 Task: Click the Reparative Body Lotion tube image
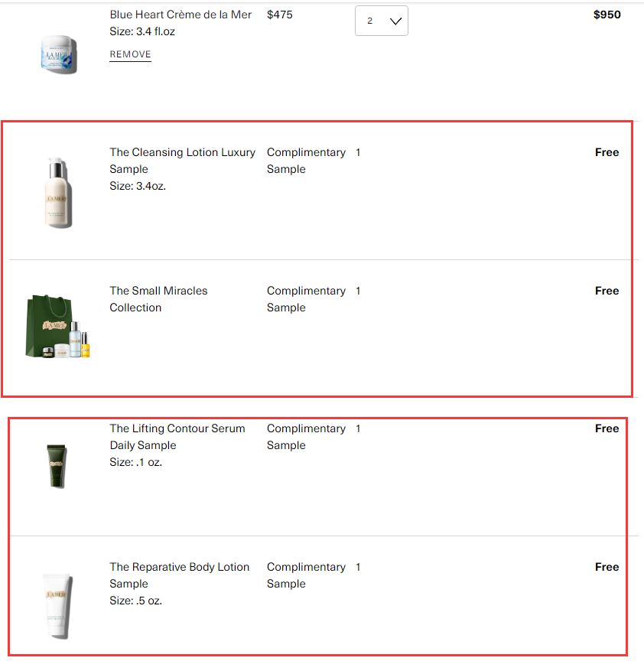point(57,604)
